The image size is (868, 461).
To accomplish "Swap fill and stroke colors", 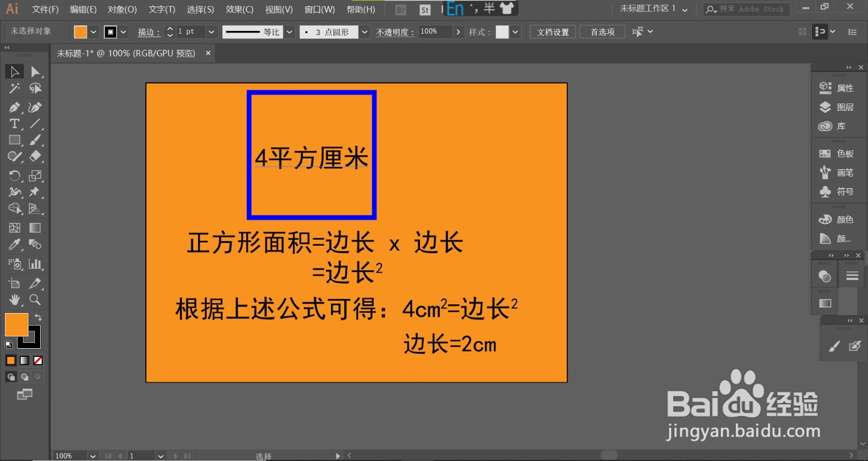I will coord(38,317).
